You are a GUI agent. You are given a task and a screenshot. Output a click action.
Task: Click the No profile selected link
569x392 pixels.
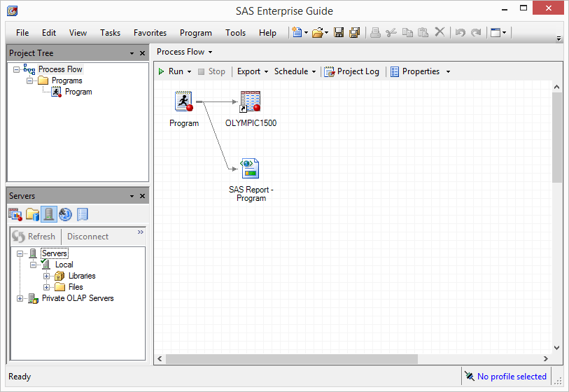(512, 377)
